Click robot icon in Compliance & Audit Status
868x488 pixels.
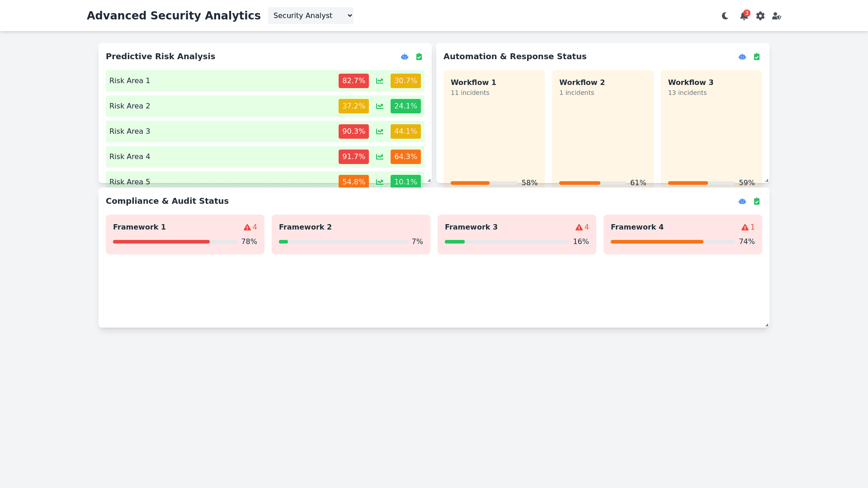point(742,202)
